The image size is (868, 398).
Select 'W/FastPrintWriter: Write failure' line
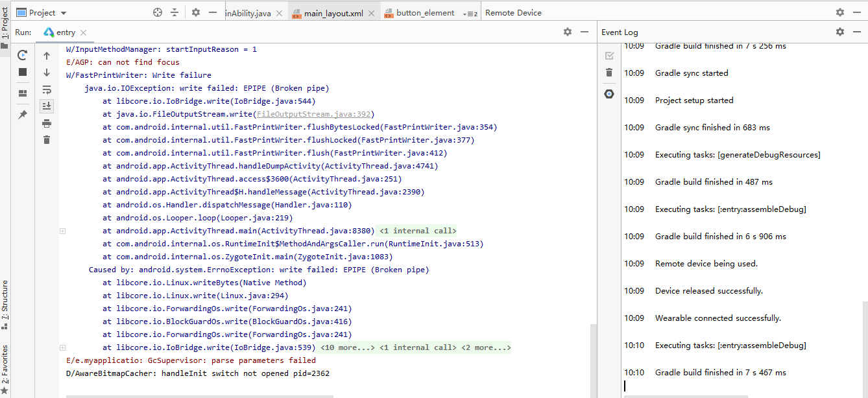[139, 75]
